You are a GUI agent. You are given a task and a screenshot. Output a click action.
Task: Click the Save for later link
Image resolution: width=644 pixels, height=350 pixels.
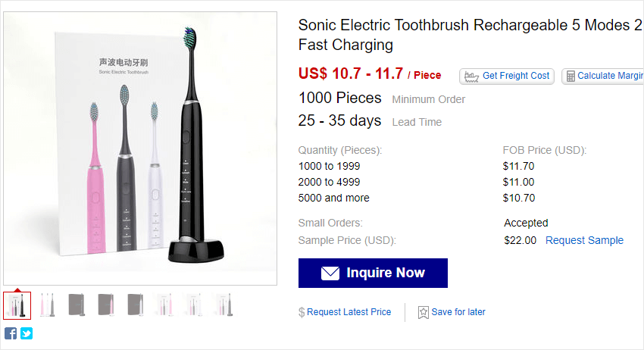pyautogui.click(x=458, y=312)
